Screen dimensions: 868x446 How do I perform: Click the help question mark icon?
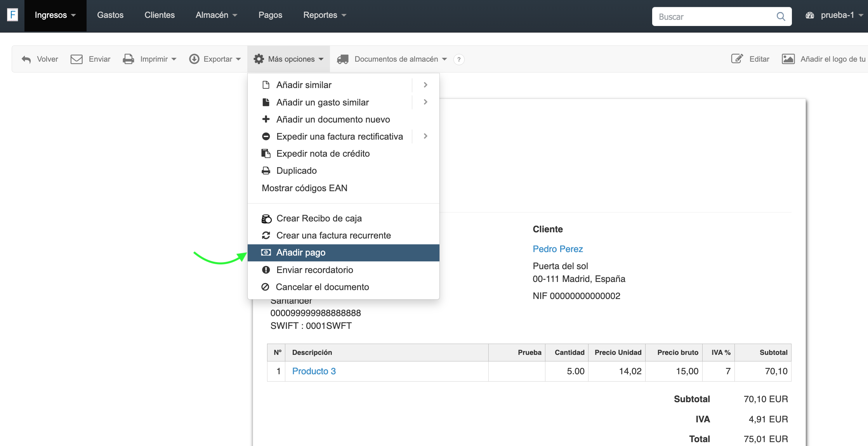point(459,59)
